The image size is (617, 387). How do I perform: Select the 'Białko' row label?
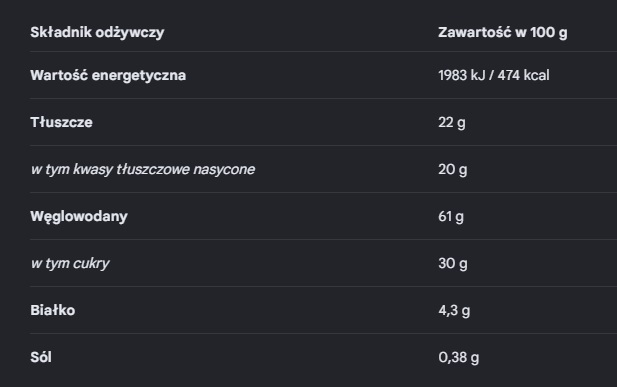tap(53, 310)
